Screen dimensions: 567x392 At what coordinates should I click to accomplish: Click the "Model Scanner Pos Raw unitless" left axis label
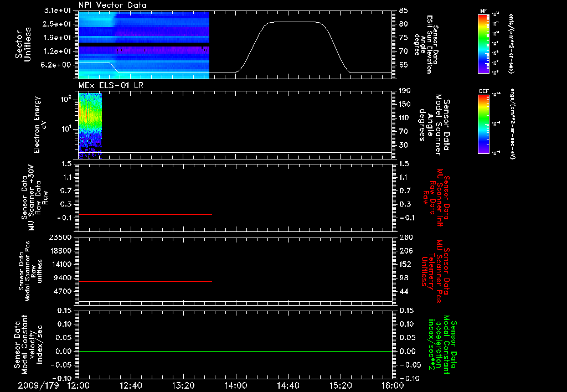pos(31,271)
